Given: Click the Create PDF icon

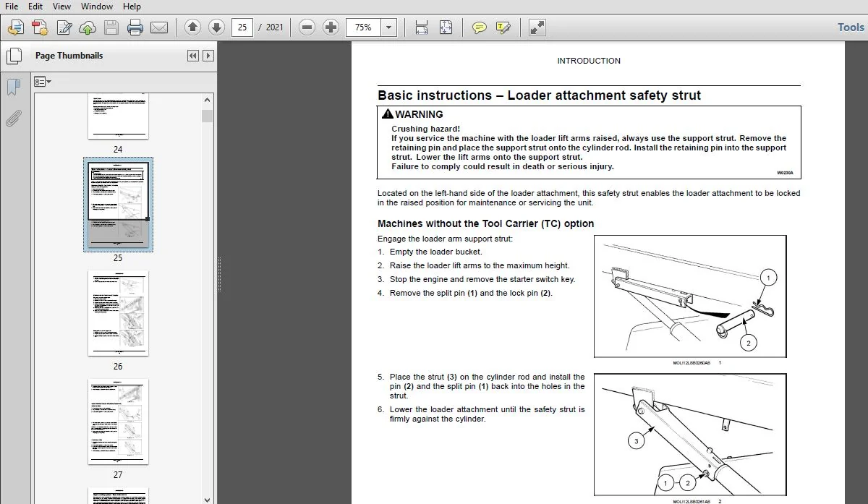Looking at the screenshot, I should point(40,27).
